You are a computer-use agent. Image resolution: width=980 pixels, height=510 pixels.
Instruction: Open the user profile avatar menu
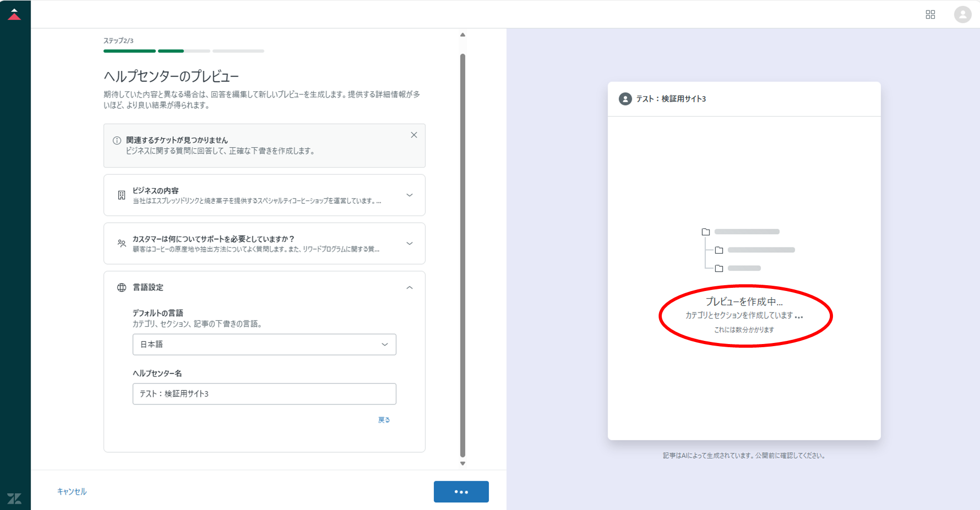(x=962, y=15)
